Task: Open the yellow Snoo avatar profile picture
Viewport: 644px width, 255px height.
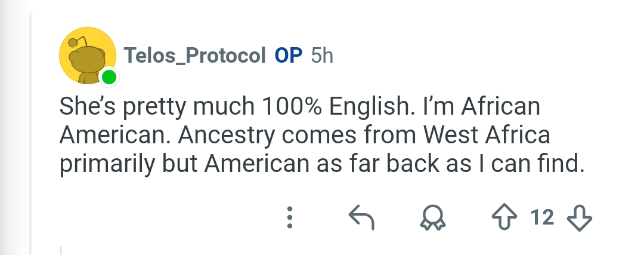Action: coord(88,56)
